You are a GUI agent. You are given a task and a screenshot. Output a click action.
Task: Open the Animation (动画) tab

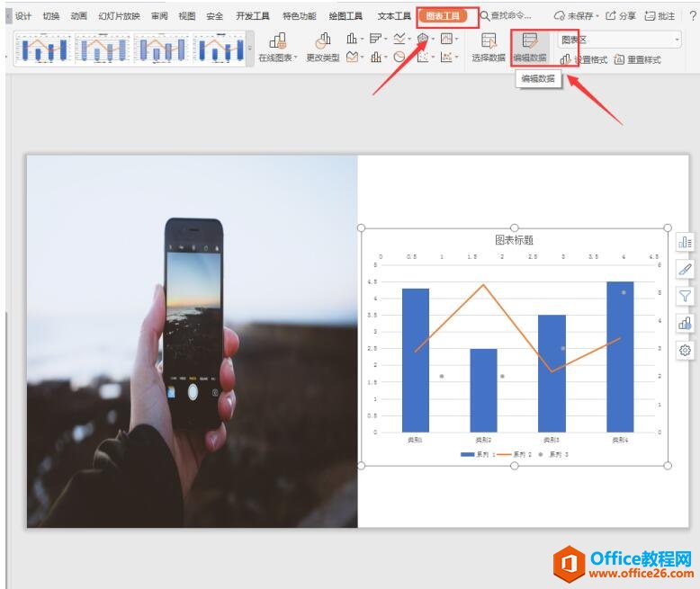78,16
